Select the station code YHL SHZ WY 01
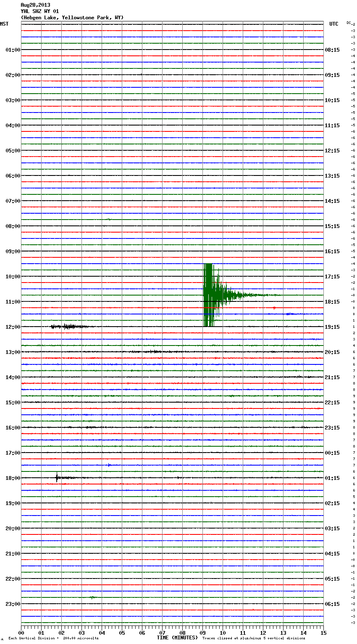Image resolution: width=357 pixels, height=644 pixels. tap(40, 11)
